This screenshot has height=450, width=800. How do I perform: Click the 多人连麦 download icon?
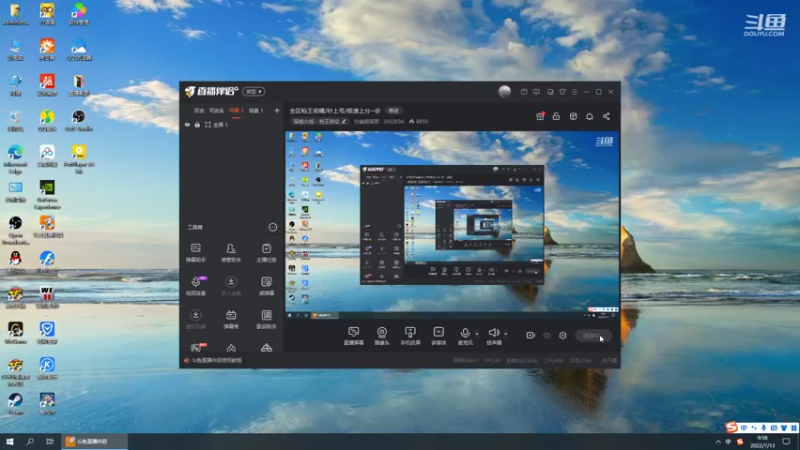231,282
